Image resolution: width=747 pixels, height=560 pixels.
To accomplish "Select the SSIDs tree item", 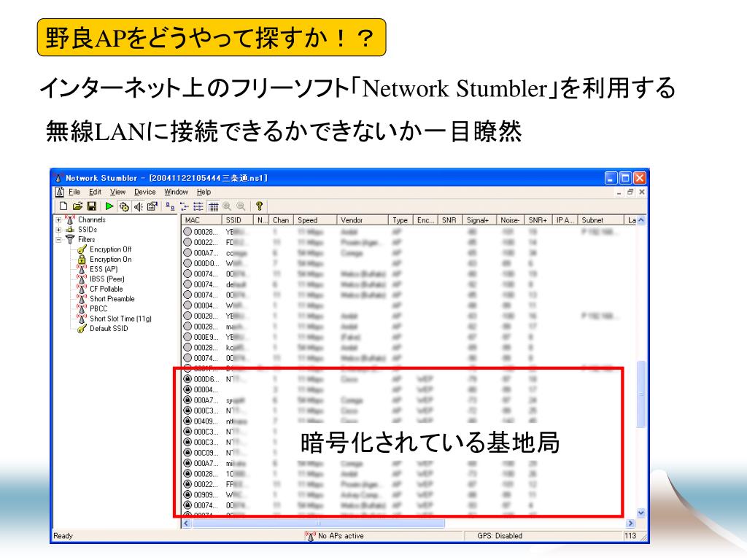I will pyautogui.click(x=88, y=230).
